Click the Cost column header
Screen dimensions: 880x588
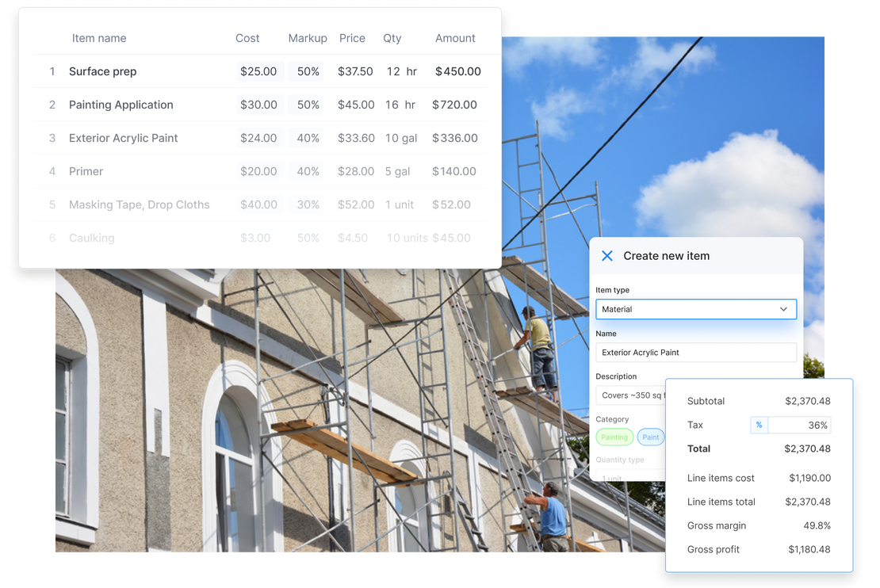pos(247,38)
